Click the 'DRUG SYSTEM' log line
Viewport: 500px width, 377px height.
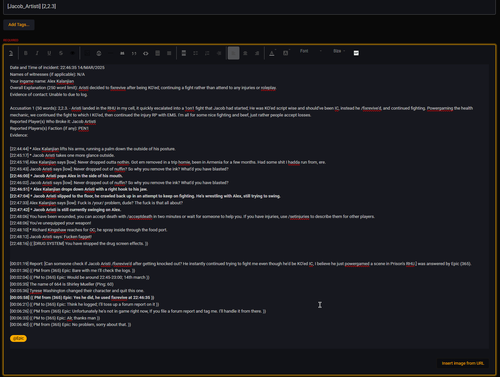79,243
